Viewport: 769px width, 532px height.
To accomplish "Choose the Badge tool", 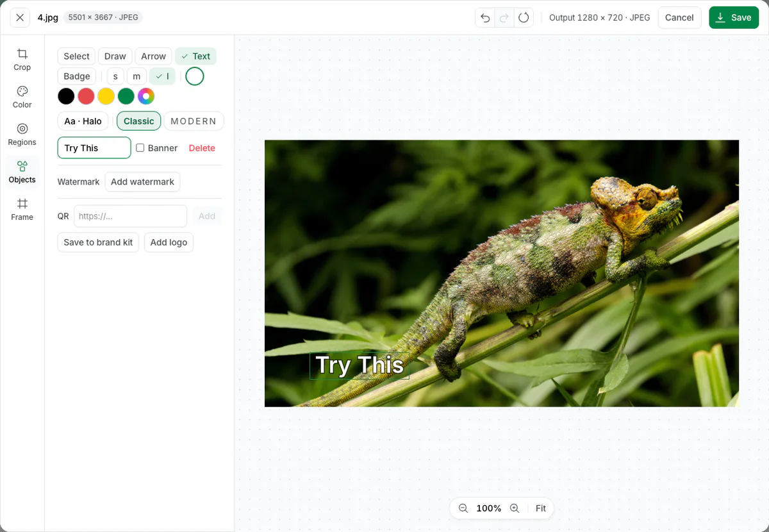I will coord(77,76).
